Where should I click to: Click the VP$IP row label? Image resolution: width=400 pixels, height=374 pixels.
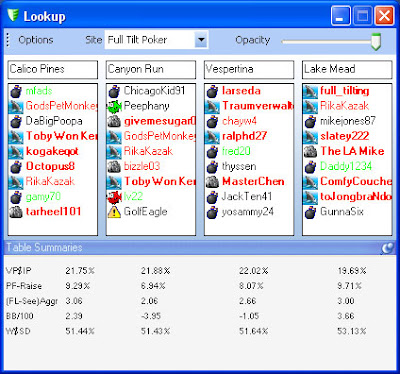click(19, 271)
